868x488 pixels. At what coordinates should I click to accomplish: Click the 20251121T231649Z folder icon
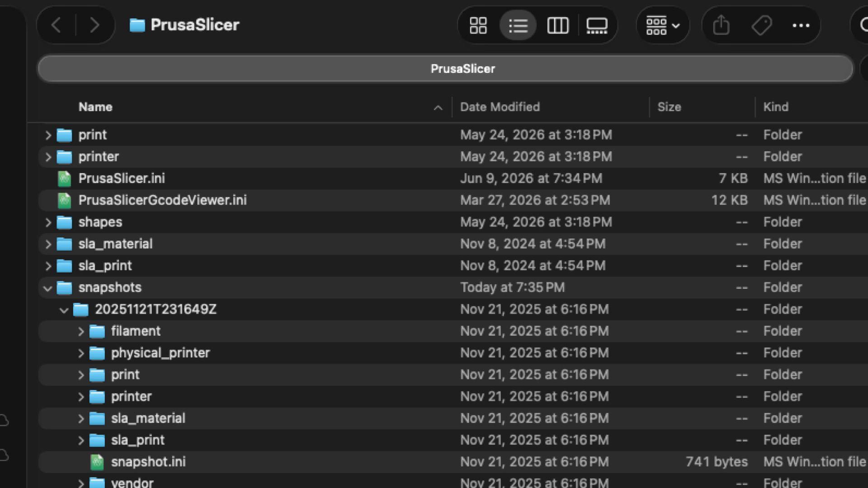pyautogui.click(x=81, y=310)
